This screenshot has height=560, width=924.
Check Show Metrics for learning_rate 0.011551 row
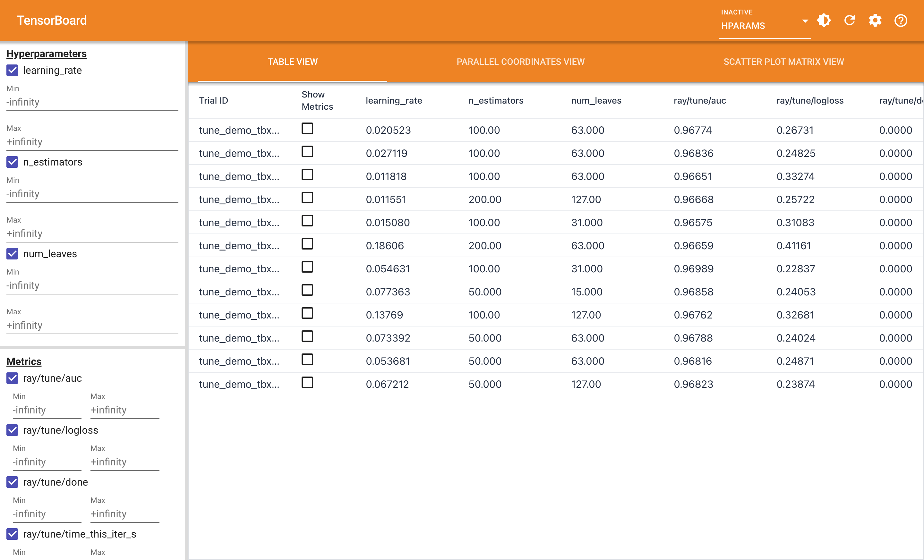[x=307, y=198]
